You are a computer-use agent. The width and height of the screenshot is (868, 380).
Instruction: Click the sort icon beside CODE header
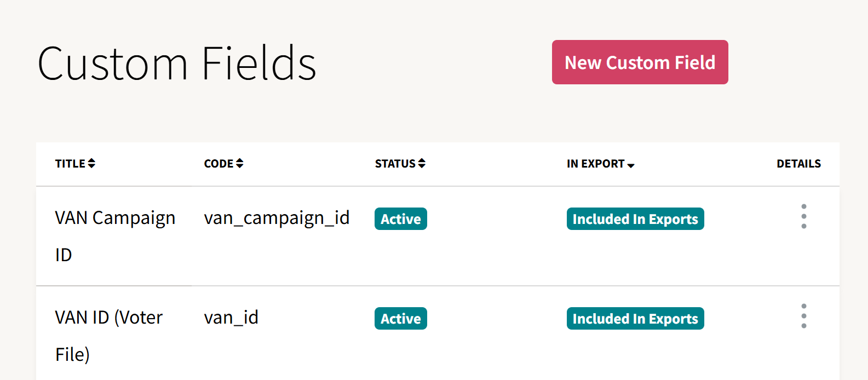click(x=240, y=163)
